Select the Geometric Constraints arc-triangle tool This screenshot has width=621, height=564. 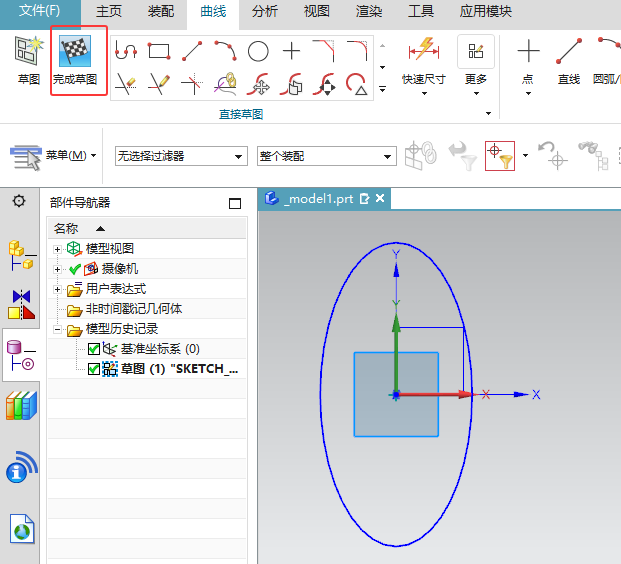357,84
